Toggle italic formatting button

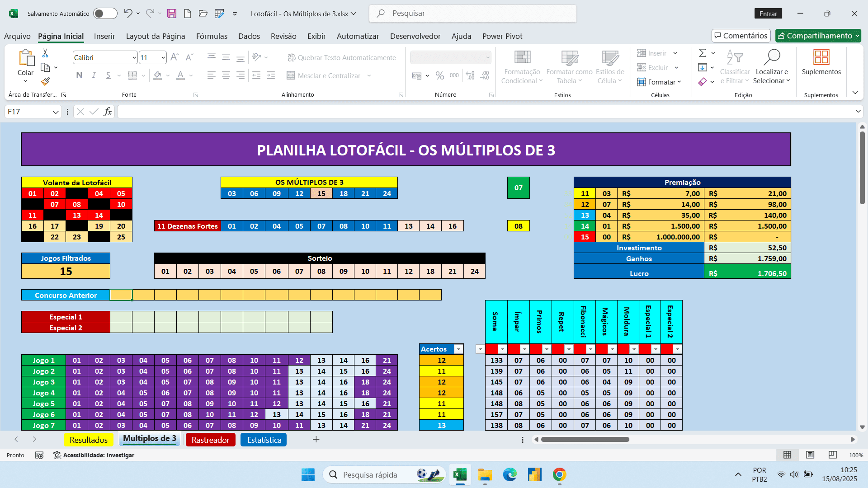(94, 75)
